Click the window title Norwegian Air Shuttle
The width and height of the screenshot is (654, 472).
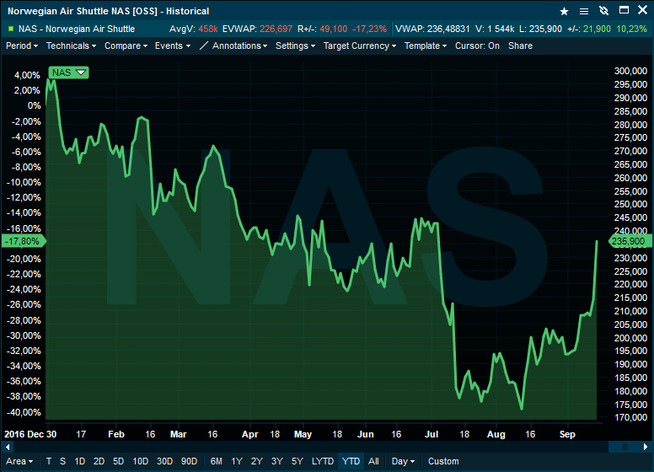108,11
